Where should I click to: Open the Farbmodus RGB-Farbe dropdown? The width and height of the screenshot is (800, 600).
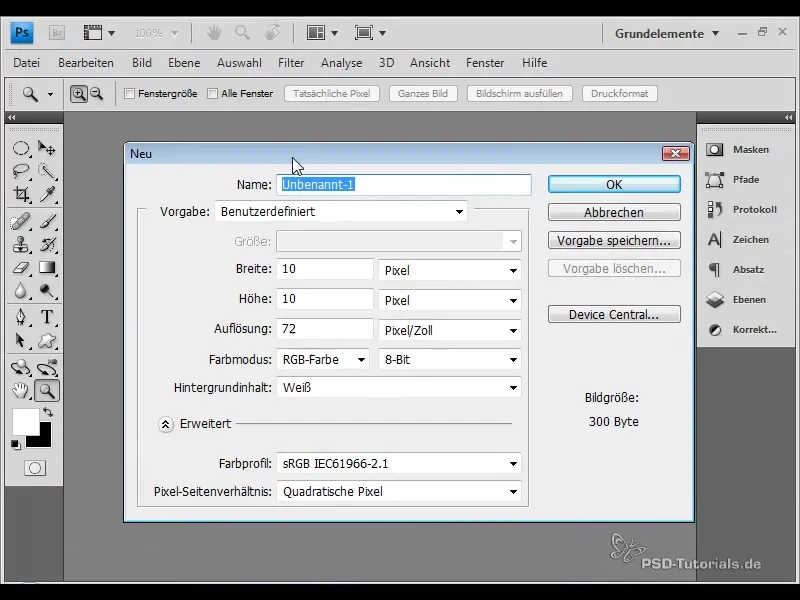(x=323, y=360)
